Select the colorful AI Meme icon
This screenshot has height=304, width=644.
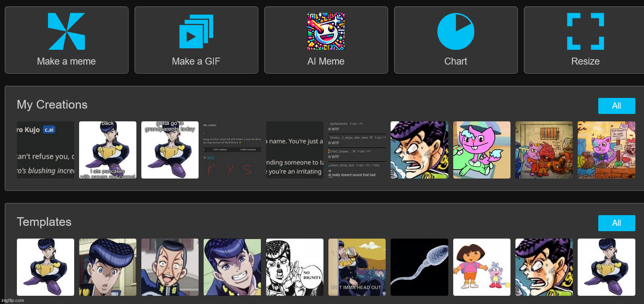click(x=326, y=32)
